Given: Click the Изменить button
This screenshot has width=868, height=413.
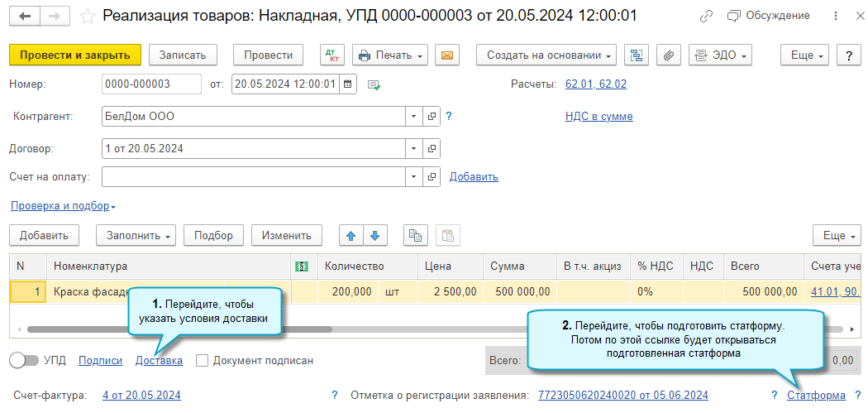Looking at the screenshot, I should tap(287, 235).
